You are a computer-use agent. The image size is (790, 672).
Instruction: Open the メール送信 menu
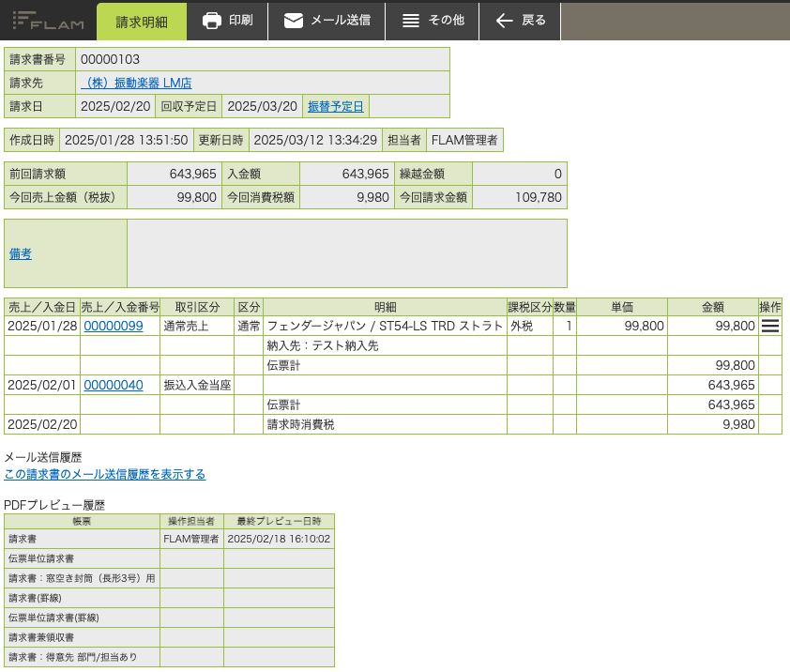tap(327, 21)
